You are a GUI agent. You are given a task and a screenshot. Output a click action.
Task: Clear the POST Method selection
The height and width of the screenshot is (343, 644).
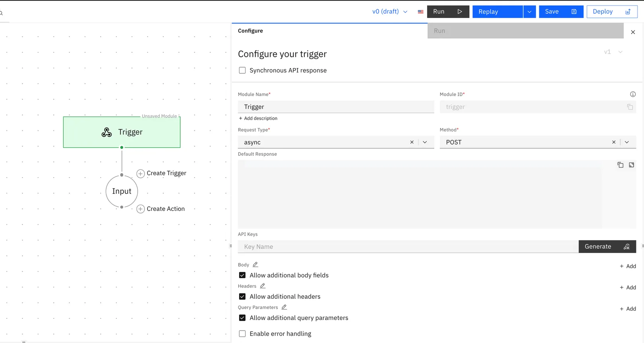point(614,142)
